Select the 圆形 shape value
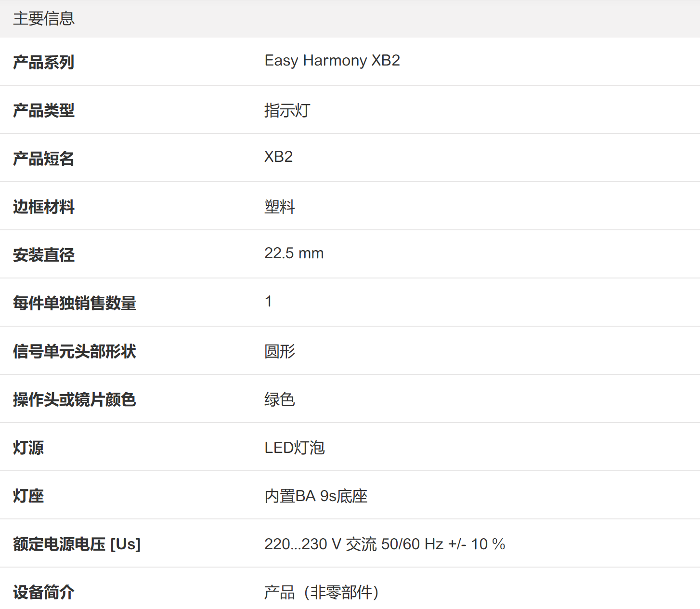700x609 pixels. pos(280,351)
